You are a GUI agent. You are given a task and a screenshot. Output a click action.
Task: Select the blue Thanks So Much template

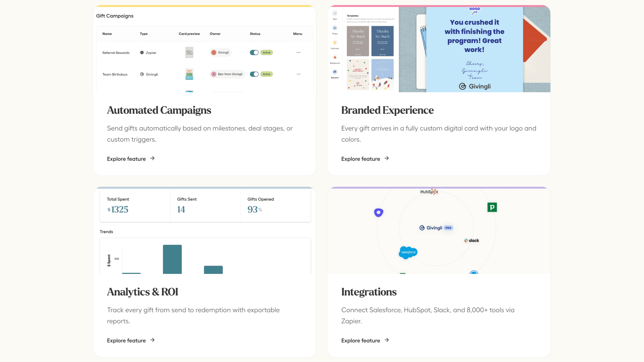click(382, 41)
